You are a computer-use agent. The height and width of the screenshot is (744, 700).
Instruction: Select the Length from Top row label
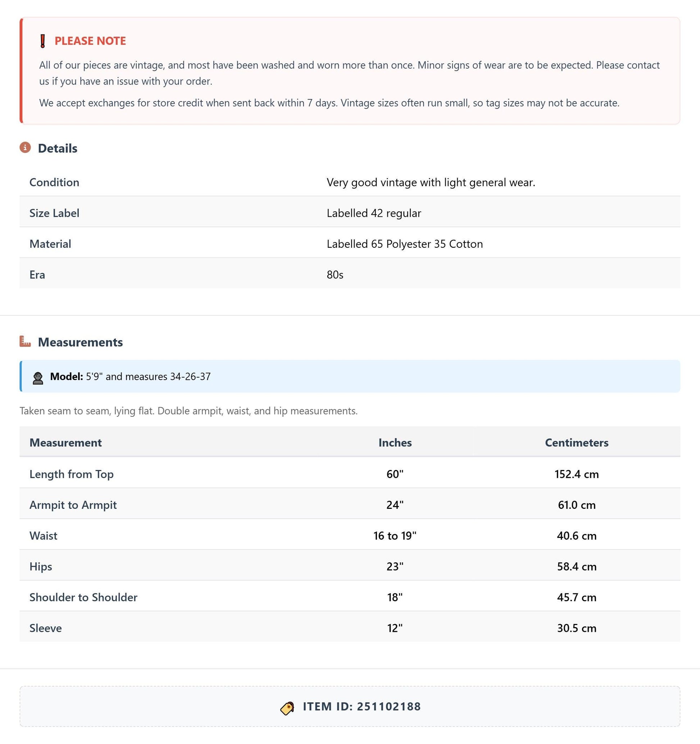click(72, 474)
